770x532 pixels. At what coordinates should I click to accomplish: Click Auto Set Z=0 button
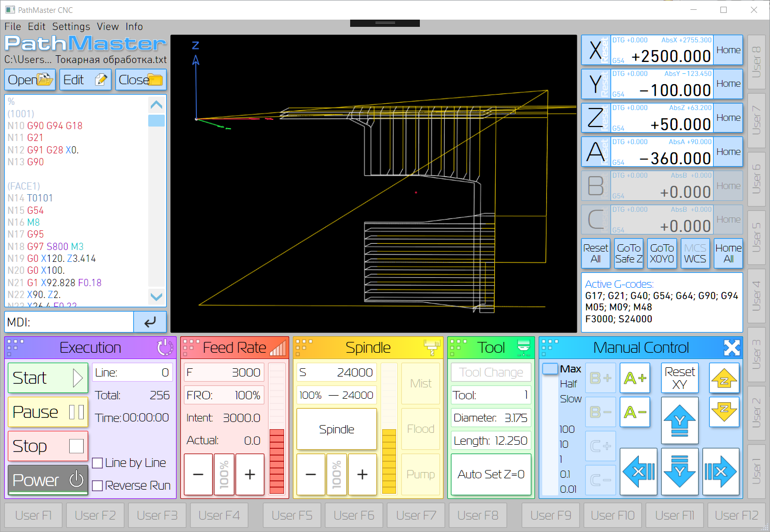tap(491, 474)
